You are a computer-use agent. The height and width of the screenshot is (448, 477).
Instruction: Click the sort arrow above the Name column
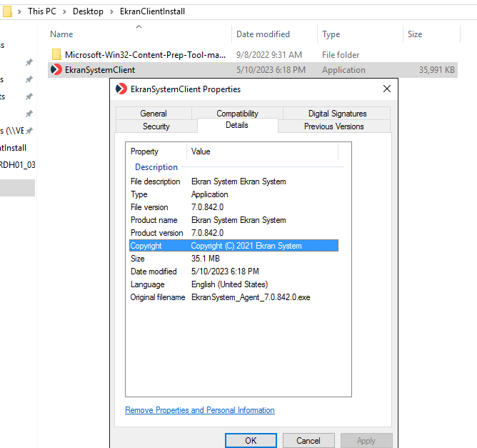(x=139, y=27)
